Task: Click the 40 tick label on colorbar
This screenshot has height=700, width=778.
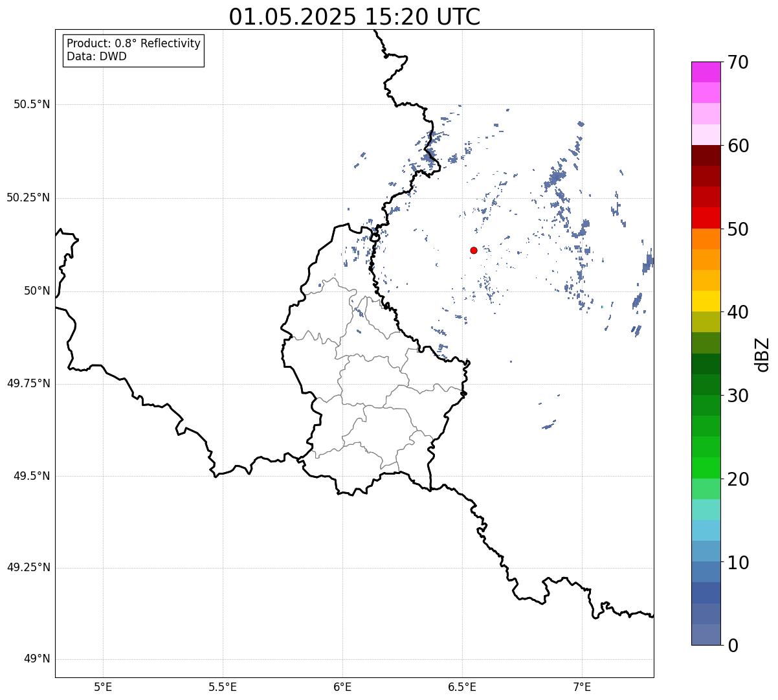Action: pos(737,312)
